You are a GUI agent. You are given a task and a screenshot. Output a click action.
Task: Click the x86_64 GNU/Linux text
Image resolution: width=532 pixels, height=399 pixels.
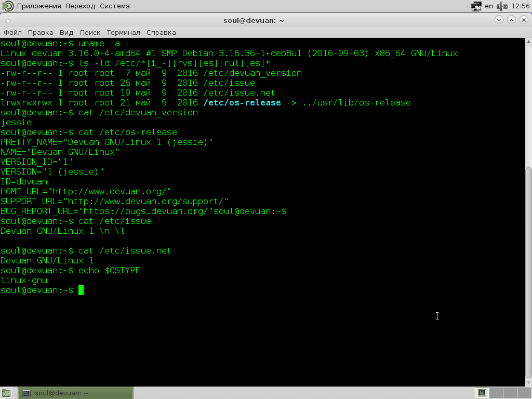coord(416,54)
